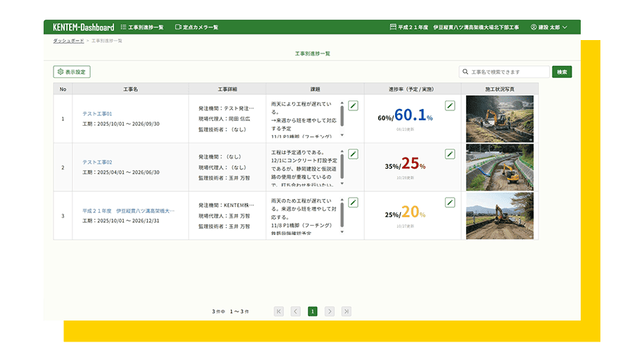Click the 施工状況写真 column header
Screen dimensions: 644x362
pos(500,89)
